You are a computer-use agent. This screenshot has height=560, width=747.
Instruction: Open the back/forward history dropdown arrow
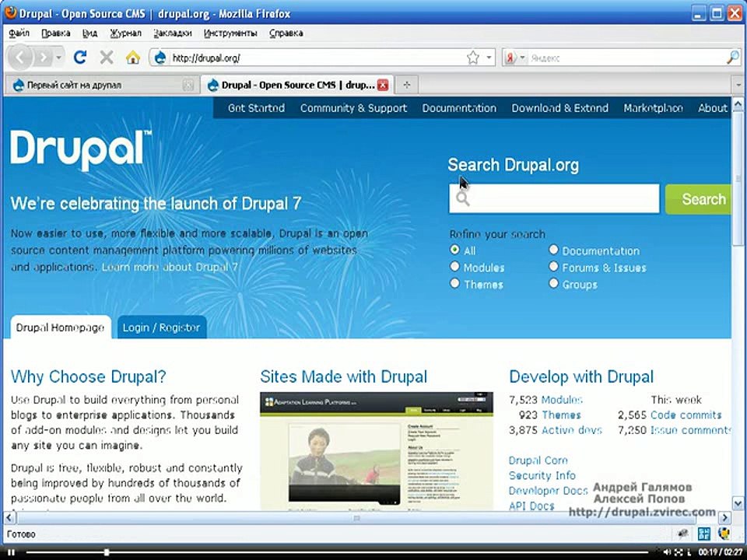pyautogui.click(x=58, y=58)
